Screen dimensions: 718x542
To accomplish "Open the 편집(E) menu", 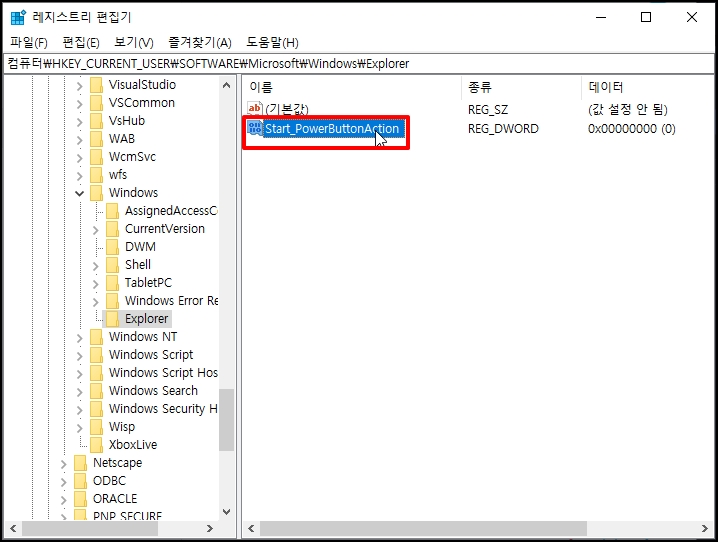I will 81,43.
